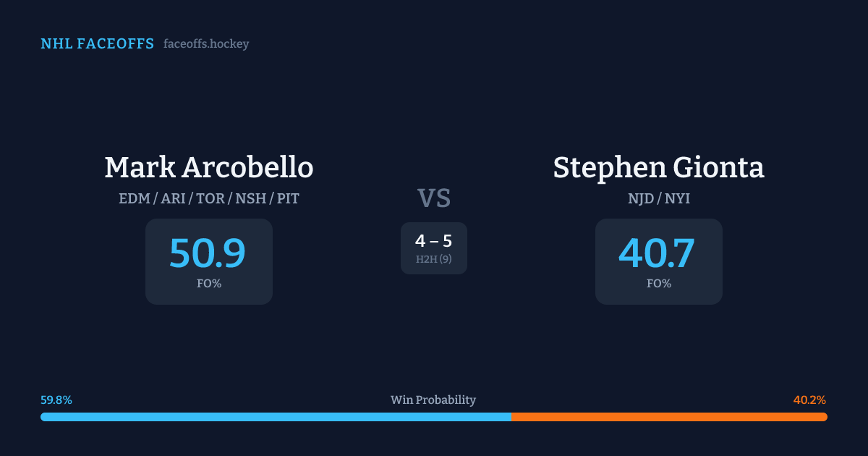Click the 4 – 5 head-to-head score
This screenshot has height=456, width=868.
(433, 242)
